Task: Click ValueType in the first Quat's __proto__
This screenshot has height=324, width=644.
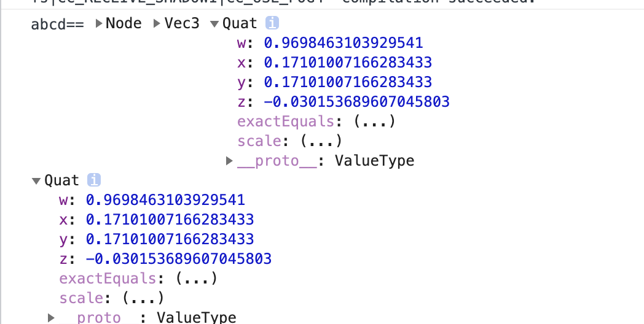Action: (x=375, y=161)
